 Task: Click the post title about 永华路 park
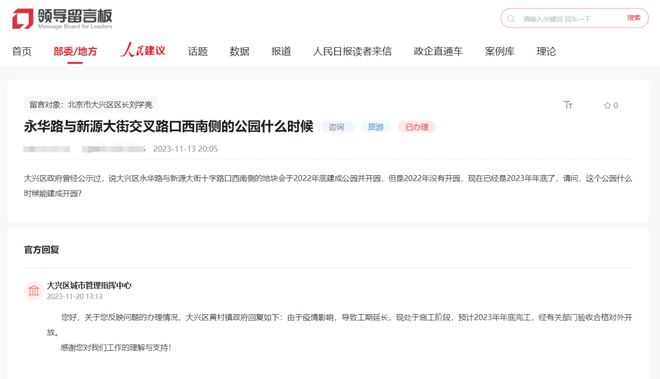[x=168, y=126]
